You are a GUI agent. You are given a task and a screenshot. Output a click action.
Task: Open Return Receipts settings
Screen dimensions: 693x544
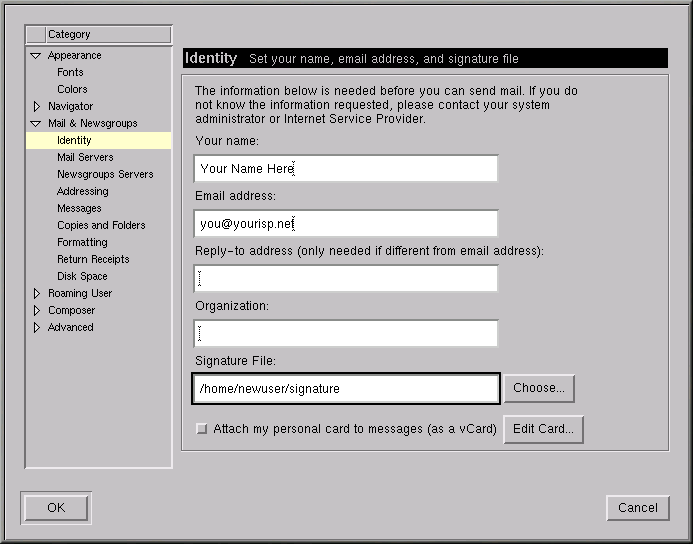[x=93, y=260]
